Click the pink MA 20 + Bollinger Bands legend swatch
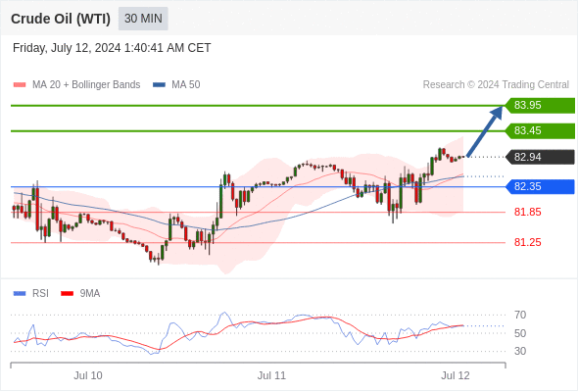 coord(20,85)
